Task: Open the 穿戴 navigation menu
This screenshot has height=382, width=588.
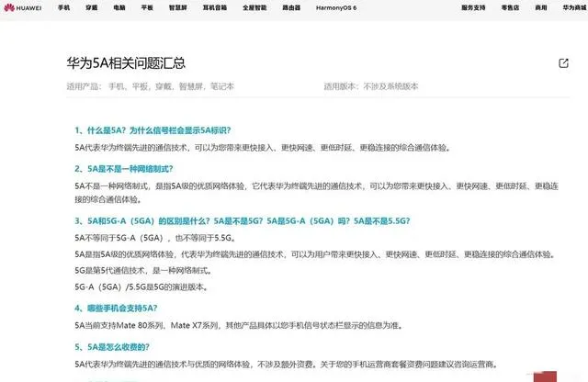Action: coord(92,7)
